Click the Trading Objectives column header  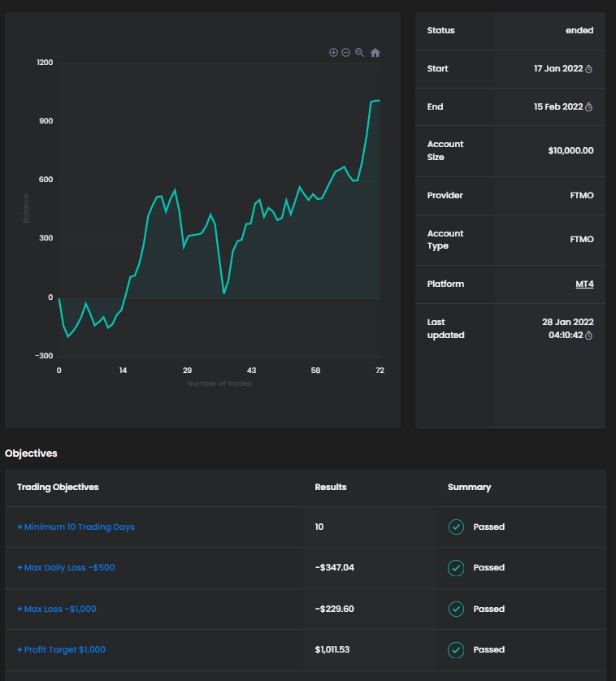point(58,488)
